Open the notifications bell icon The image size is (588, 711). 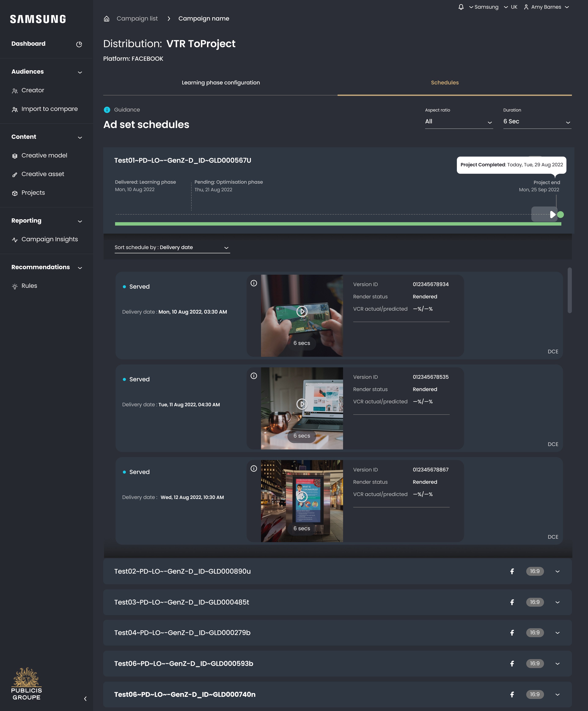pyautogui.click(x=461, y=7)
